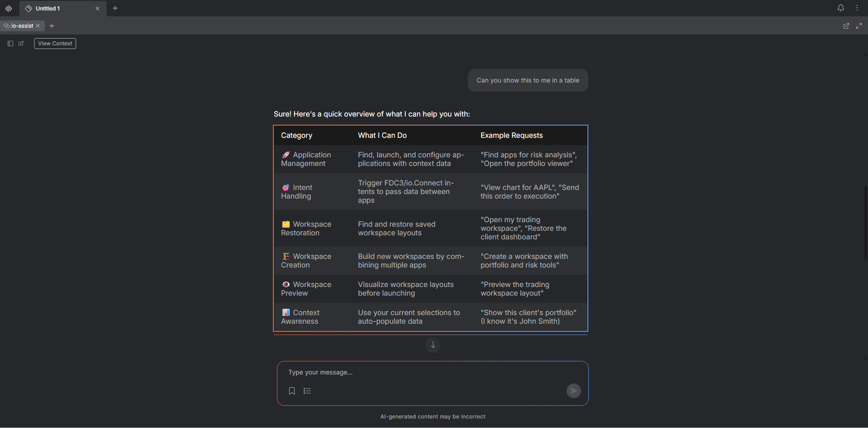This screenshot has width=868, height=428.
Task: Maximize the io-assist panel with expand arrows
Action: (859, 26)
